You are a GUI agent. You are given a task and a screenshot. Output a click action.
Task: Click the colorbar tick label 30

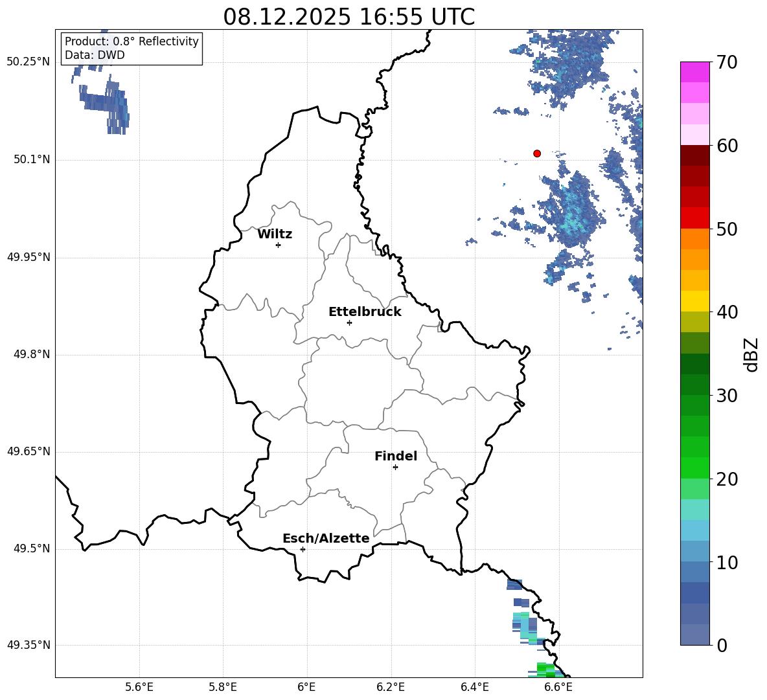tap(727, 395)
